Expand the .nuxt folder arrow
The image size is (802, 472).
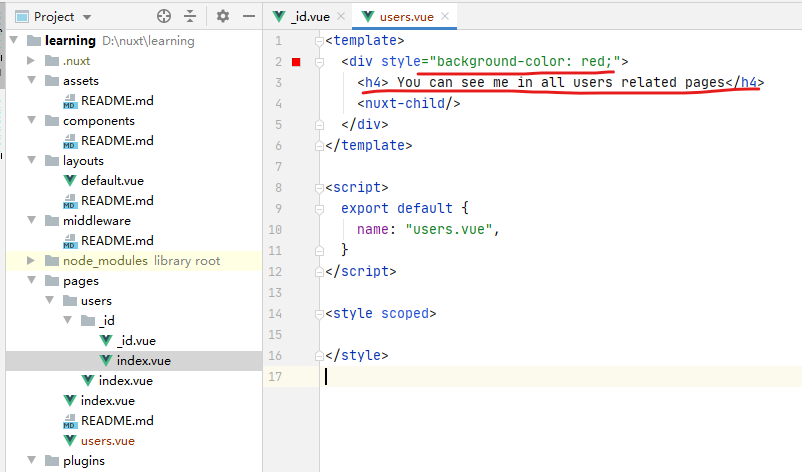31,60
